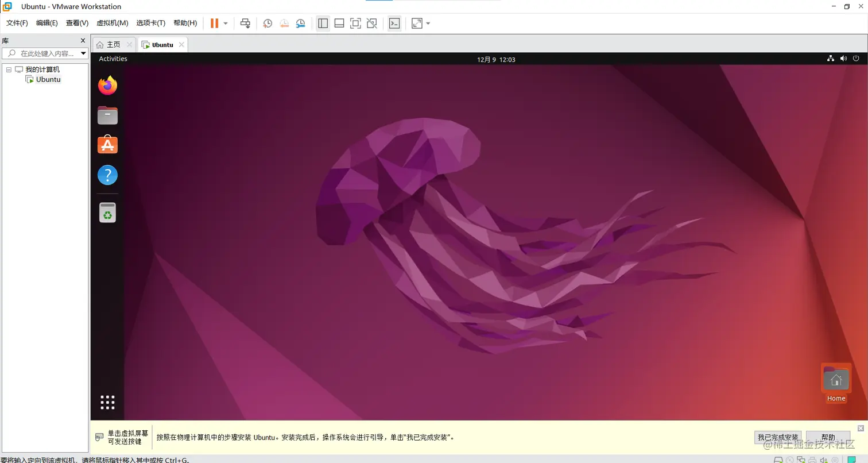The width and height of the screenshot is (868, 463).
Task: Click the 我已完成安装 button
Action: 778,437
